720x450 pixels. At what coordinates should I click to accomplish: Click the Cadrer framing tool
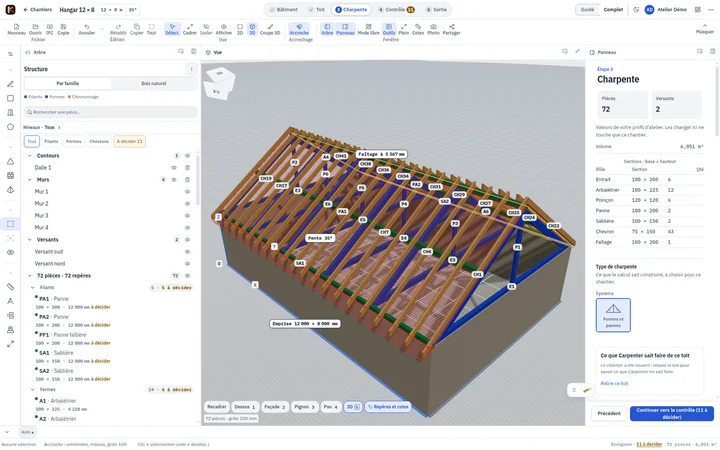(x=190, y=29)
